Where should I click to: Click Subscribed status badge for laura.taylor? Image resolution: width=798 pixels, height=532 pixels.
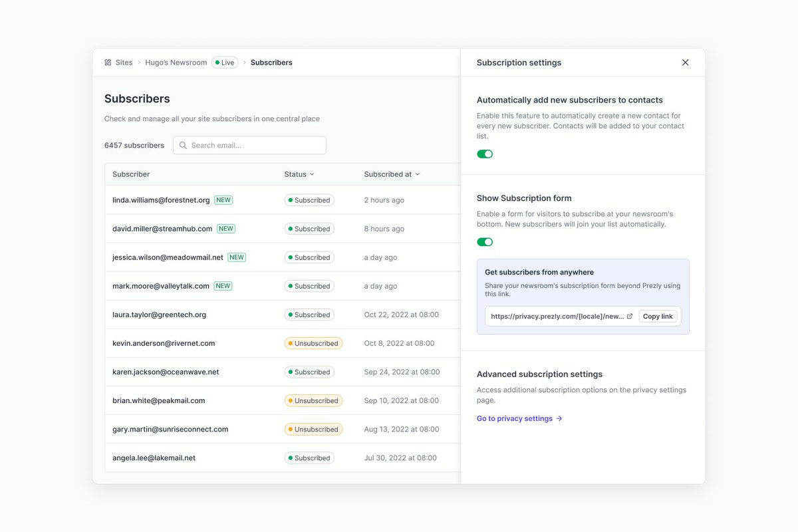[x=309, y=315]
